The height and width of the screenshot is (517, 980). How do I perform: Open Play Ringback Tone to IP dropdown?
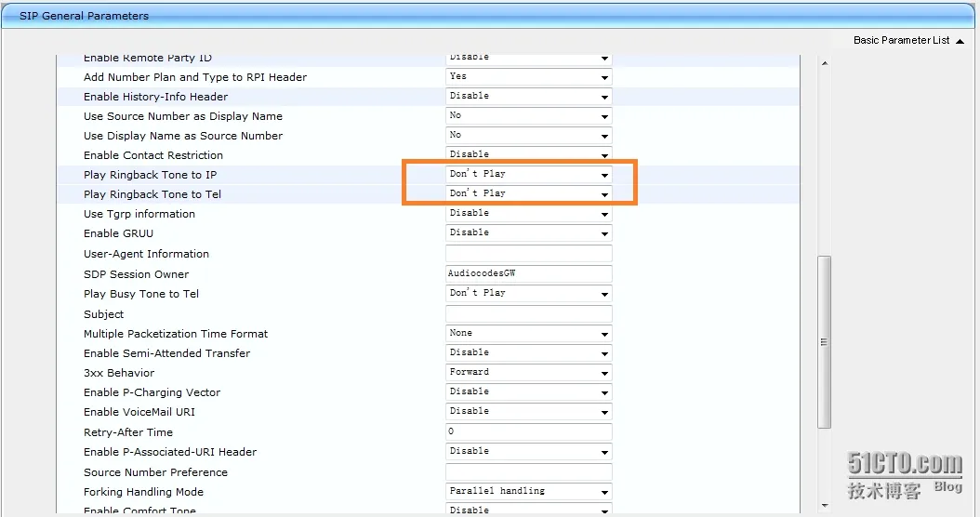click(x=529, y=175)
